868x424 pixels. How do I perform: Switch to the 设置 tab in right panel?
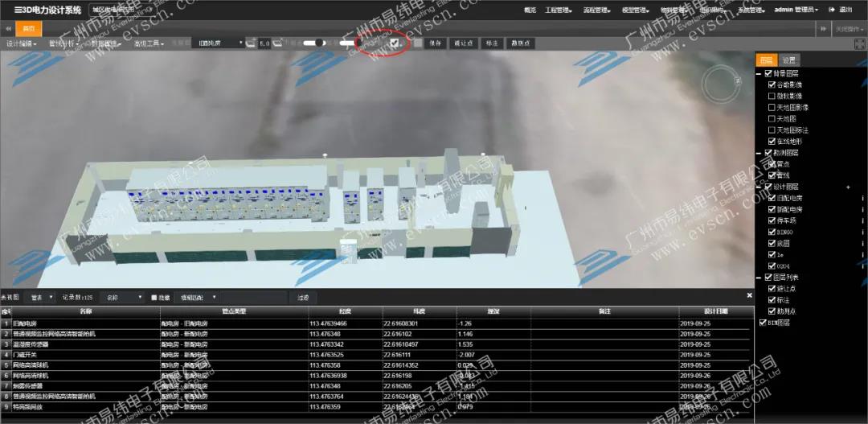pos(789,60)
